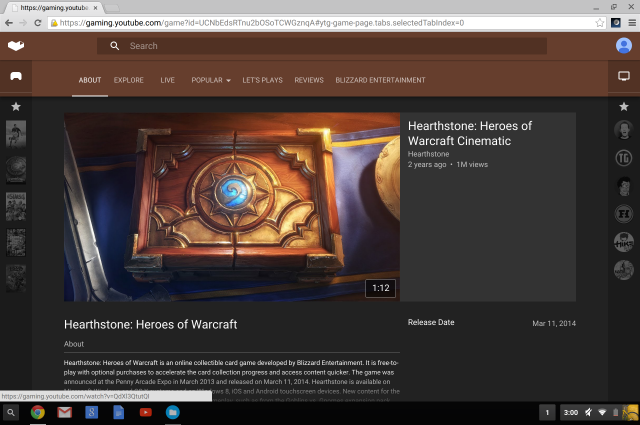Play the Hearthstone box video thumbnail

(x=231, y=207)
